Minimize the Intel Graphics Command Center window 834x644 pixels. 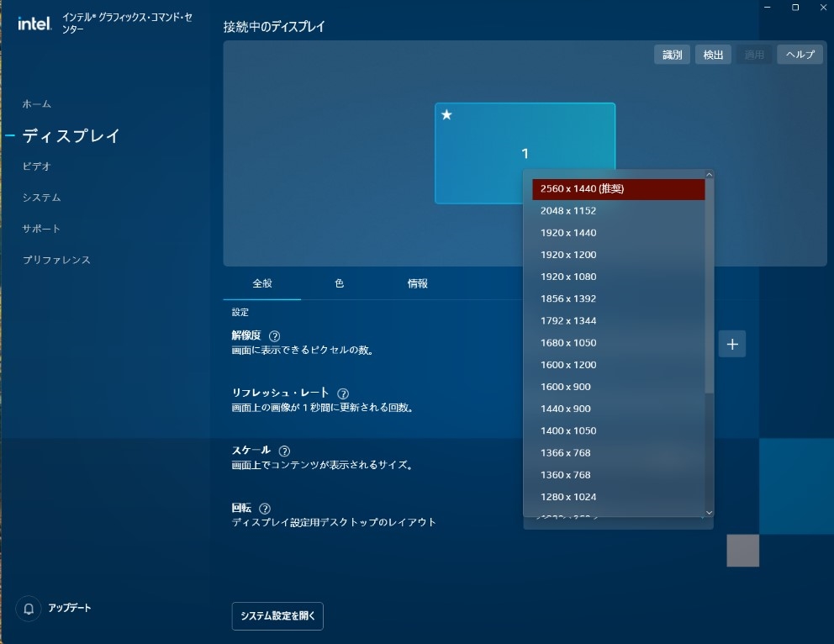pyautogui.click(x=768, y=8)
